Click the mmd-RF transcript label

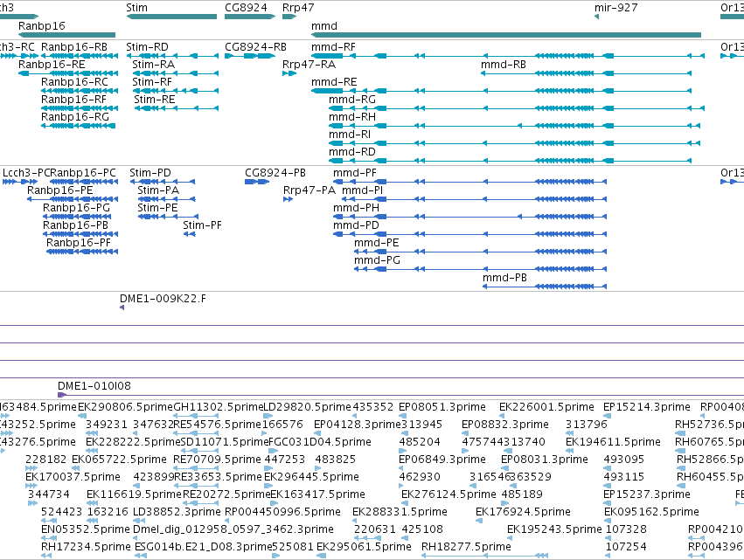coord(333,47)
